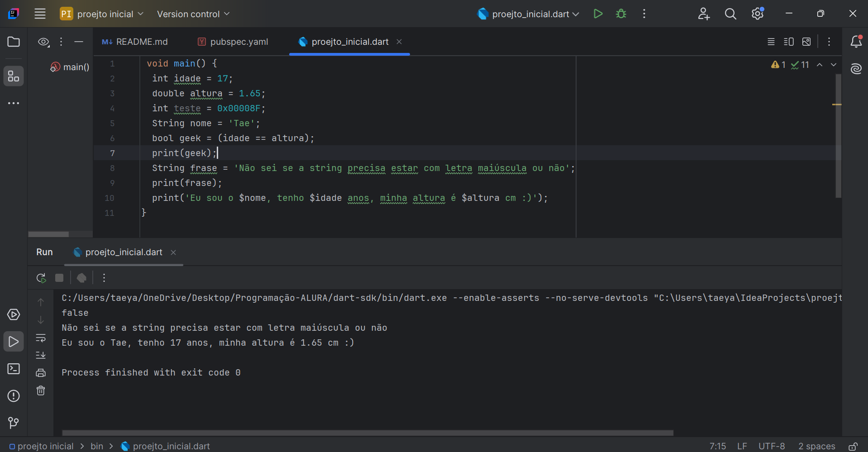The image size is (868, 452).
Task: Switch to preview-only view mode
Action: click(x=806, y=42)
